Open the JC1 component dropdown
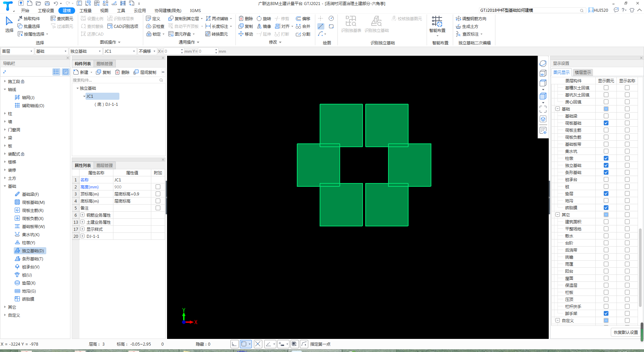 tap(120, 51)
